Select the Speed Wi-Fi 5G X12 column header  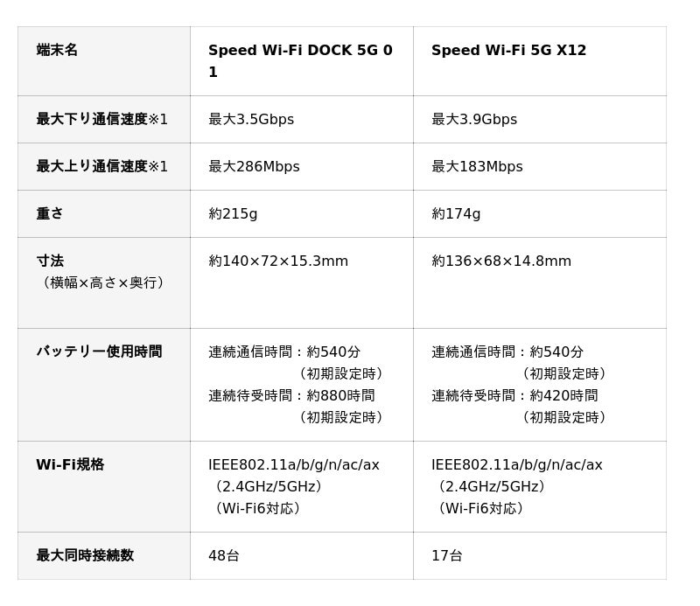[x=508, y=51]
